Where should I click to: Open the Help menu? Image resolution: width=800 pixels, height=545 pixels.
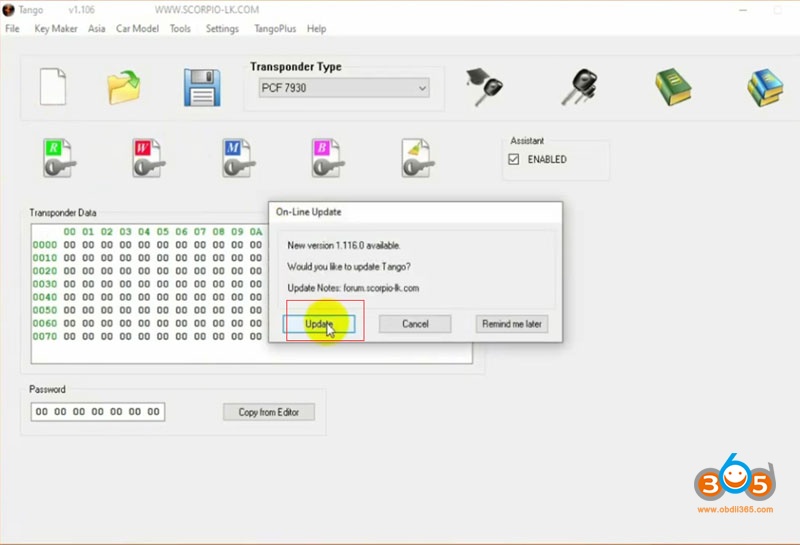coord(316,29)
